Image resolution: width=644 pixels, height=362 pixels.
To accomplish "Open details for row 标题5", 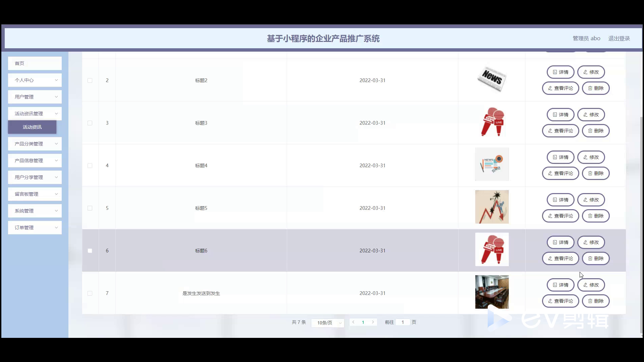I will coord(560,200).
